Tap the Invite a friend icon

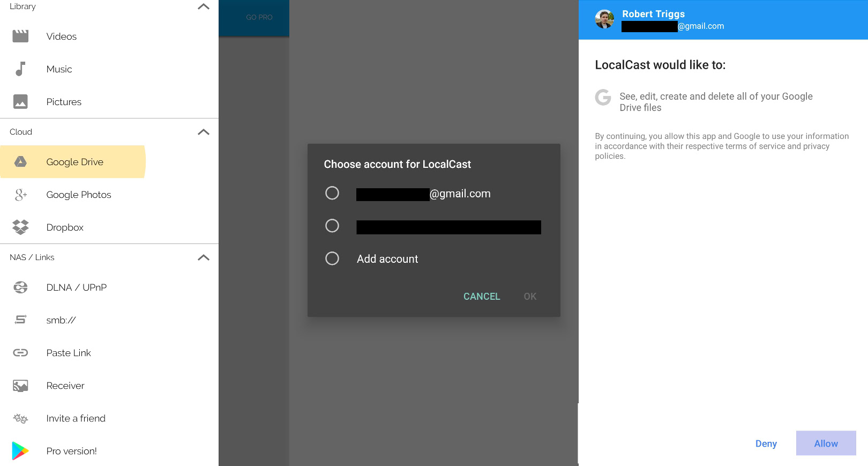(20, 418)
